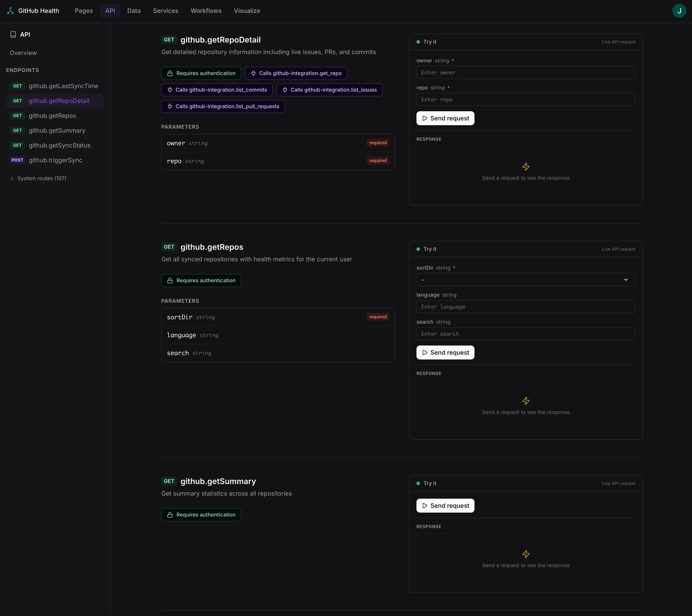Viewport: 692px width, 616px height.
Task: Select the API tab in top navigation
Action: pyautogui.click(x=110, y=11)
